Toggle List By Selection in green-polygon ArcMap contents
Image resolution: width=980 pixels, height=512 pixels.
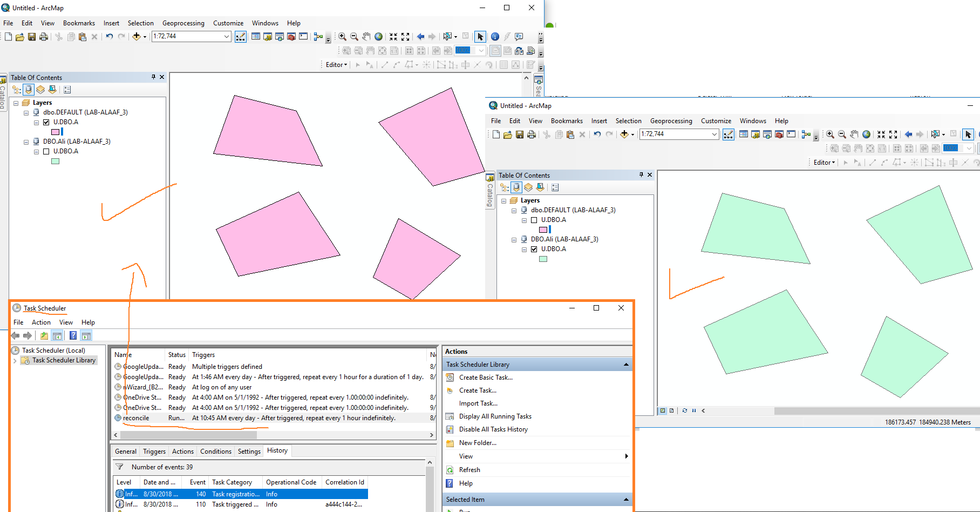540,187
